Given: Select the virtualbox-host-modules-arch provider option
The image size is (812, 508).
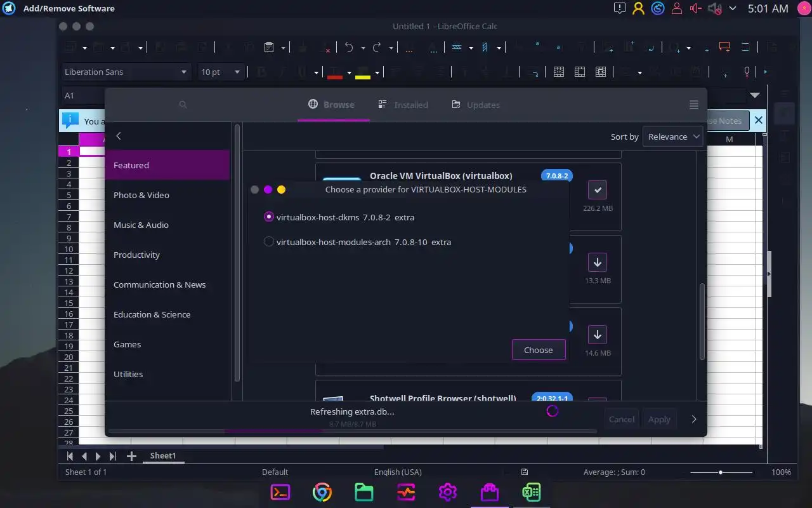Looking at the screenshot, I should 357,242.
